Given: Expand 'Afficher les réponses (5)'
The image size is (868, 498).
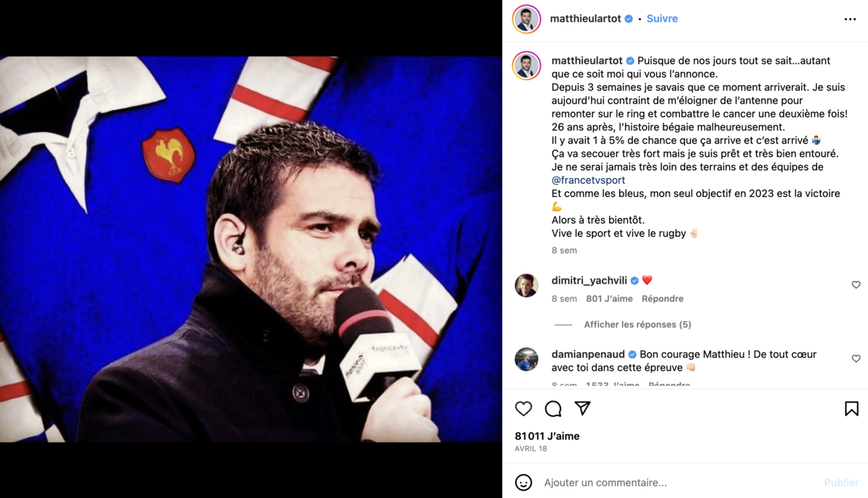Looking at the screenshot, I should [637, 325].
